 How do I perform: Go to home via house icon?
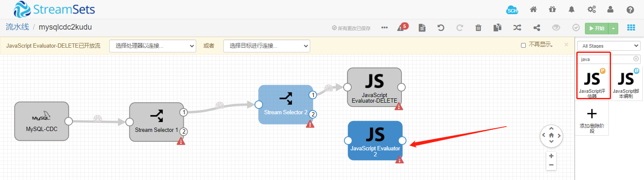(x=533, y=9)
